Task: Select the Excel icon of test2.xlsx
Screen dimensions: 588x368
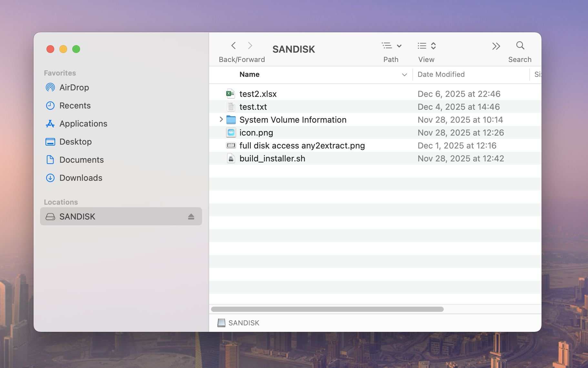Action: 230,93
